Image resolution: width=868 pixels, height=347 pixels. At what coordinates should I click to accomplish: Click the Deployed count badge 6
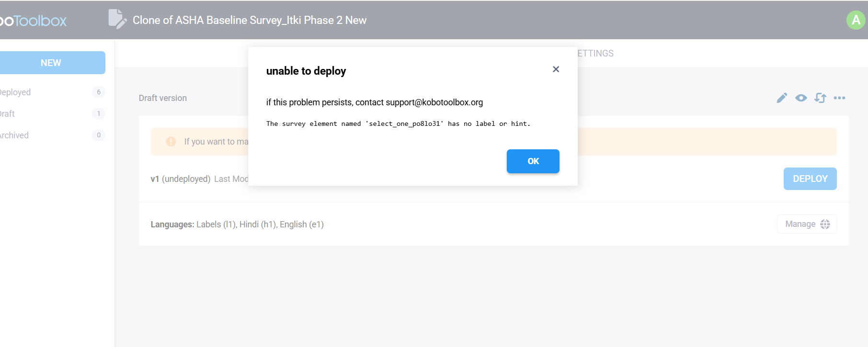(99, 92)
